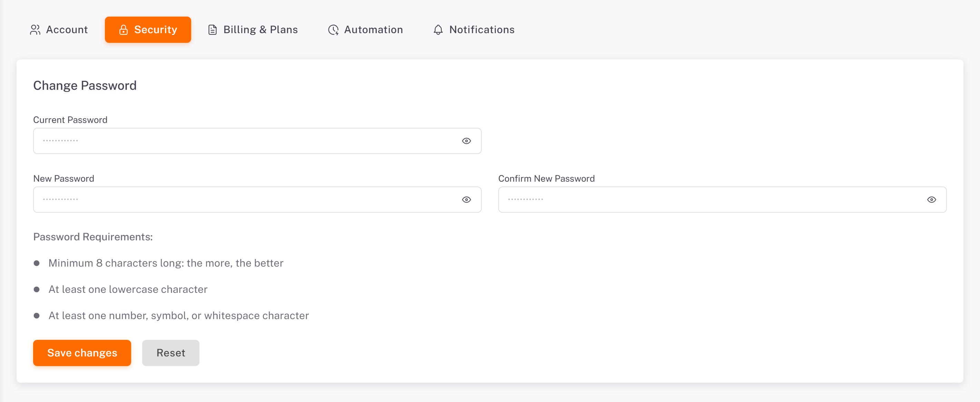980x402 pixels.
Task: Click the Current Password label
Action: (x=70, y=120)
